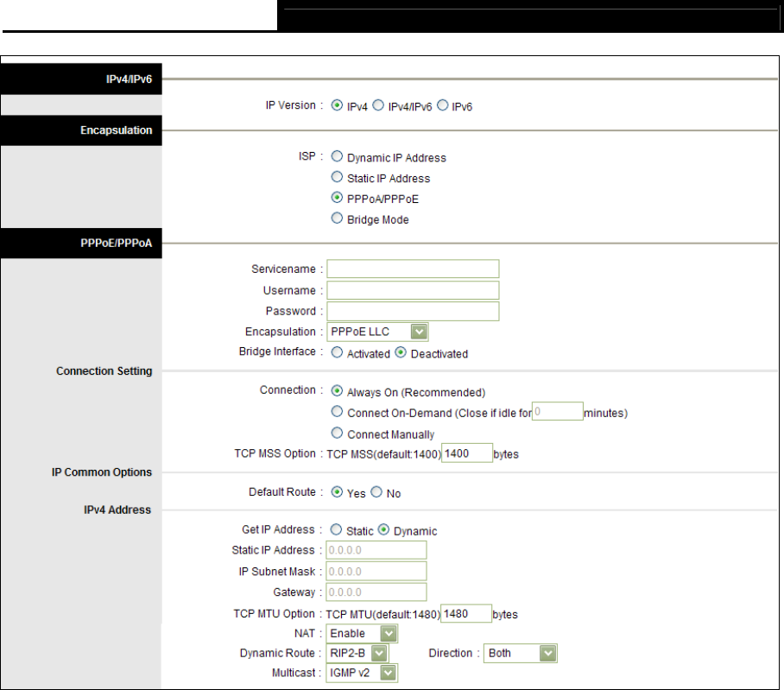Click the IP Common Options label

102,472
